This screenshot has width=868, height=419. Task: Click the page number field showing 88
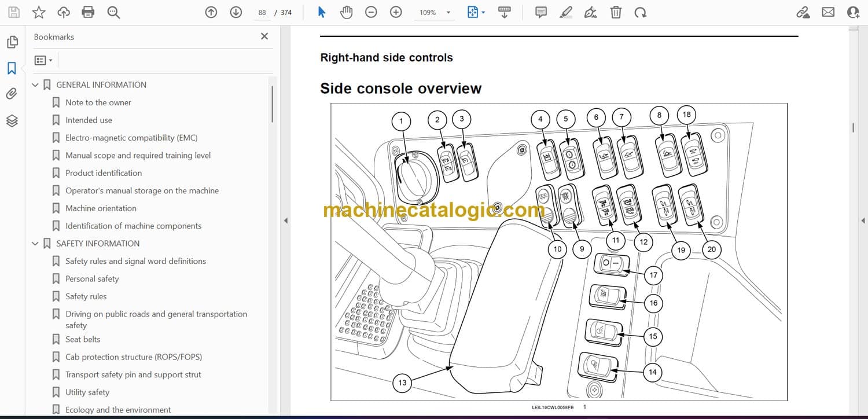[262, 12]
